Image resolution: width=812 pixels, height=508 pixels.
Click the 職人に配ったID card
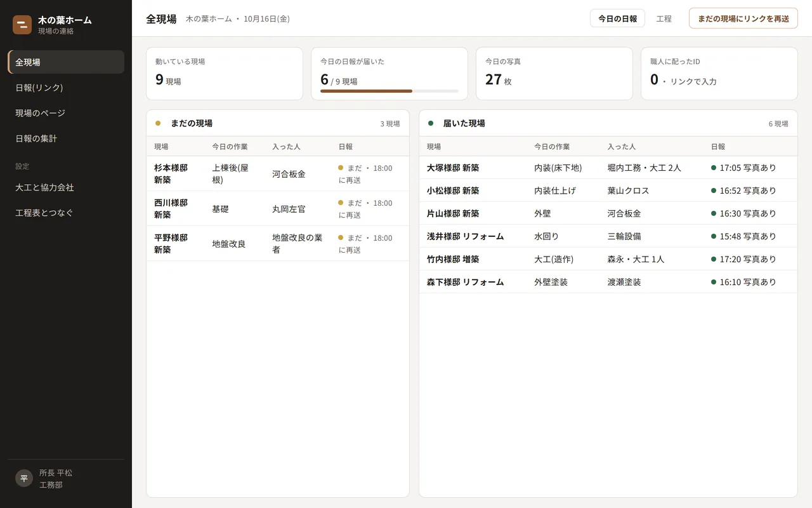click(719, 74)
